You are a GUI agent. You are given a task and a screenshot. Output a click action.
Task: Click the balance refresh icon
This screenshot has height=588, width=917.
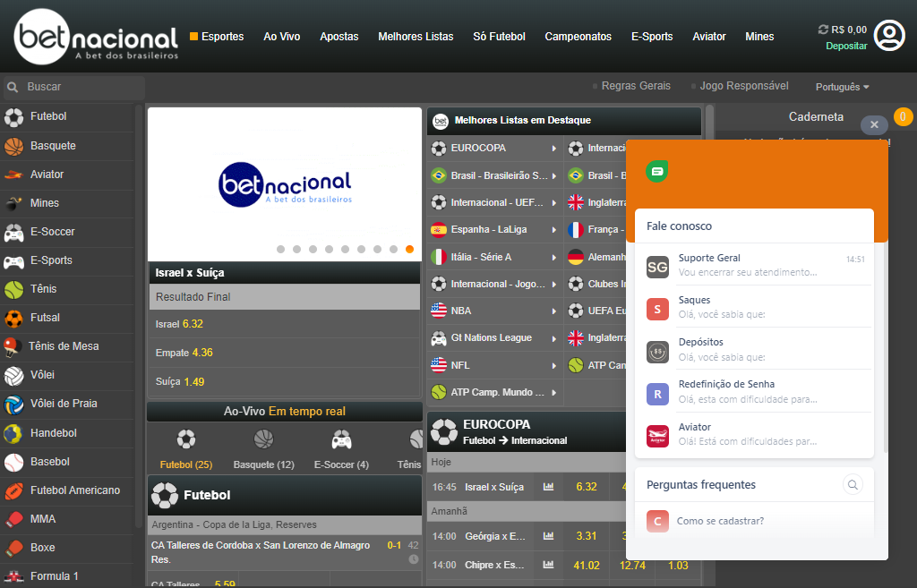point(823,30)
